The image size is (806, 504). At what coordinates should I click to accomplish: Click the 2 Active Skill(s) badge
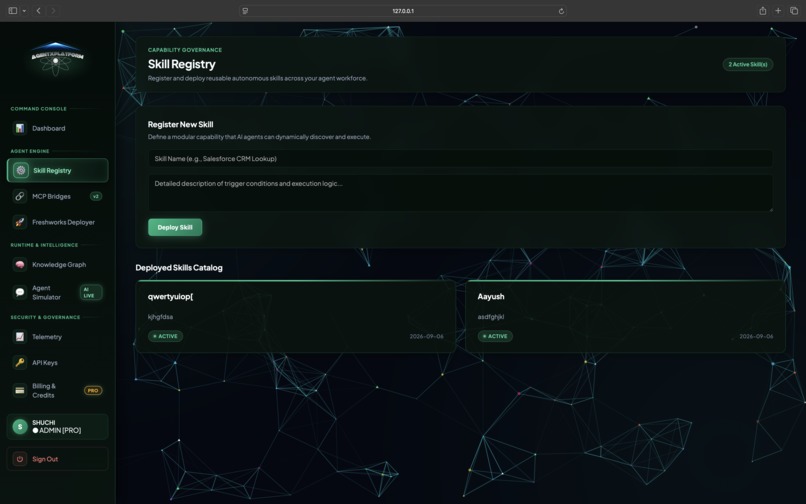(x=747, y=64)
